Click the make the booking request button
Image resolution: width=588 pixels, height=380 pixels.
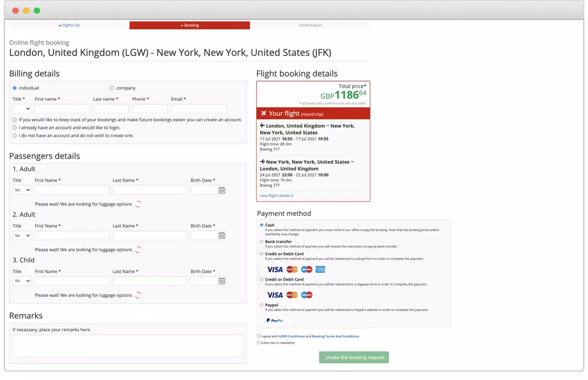(353, 357)
